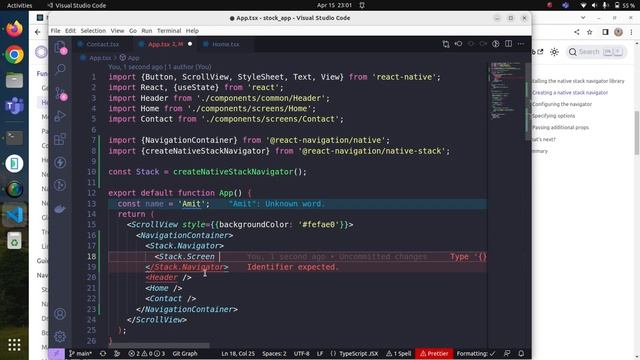Screen dimensions: 640x360
Task: Toggle Formatting checkmark in status bar
Action: (476, 353)
